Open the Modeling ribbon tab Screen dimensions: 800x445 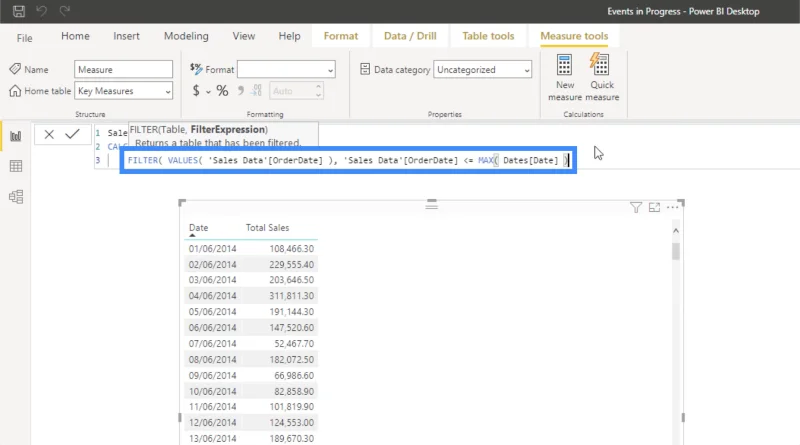(x=186, y=36)
